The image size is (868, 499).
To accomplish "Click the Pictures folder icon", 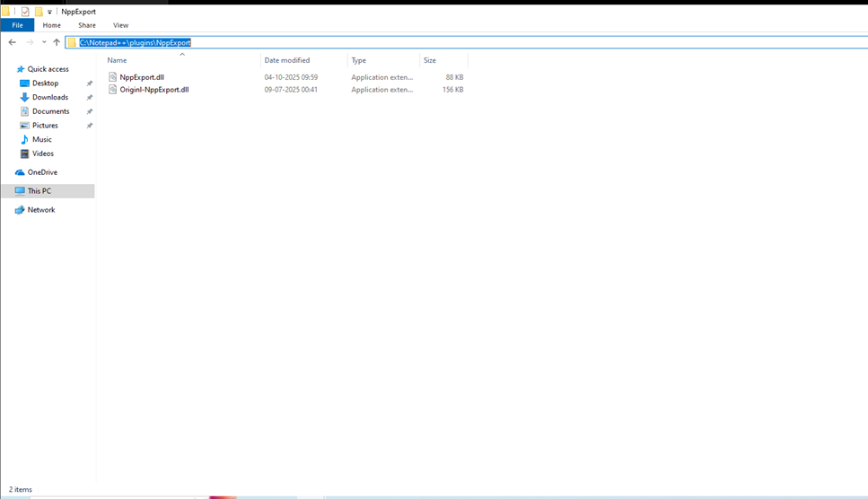I will point(24,126).
